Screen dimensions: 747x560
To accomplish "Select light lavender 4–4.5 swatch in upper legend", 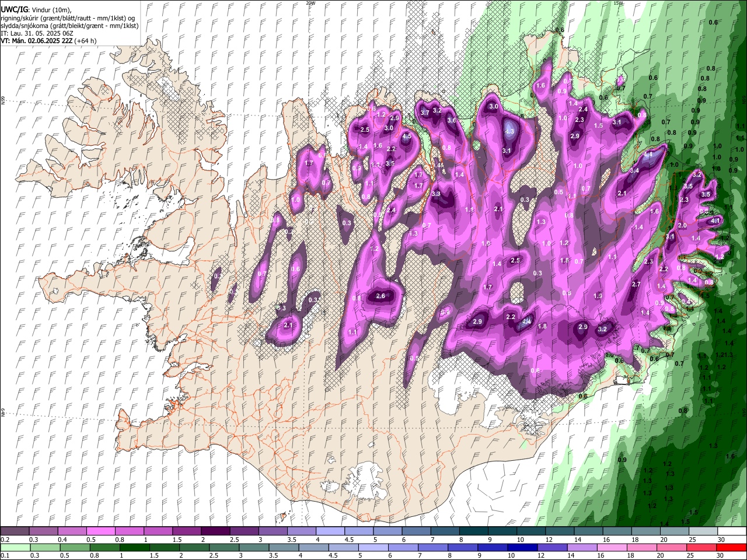I will click(330, 531).
